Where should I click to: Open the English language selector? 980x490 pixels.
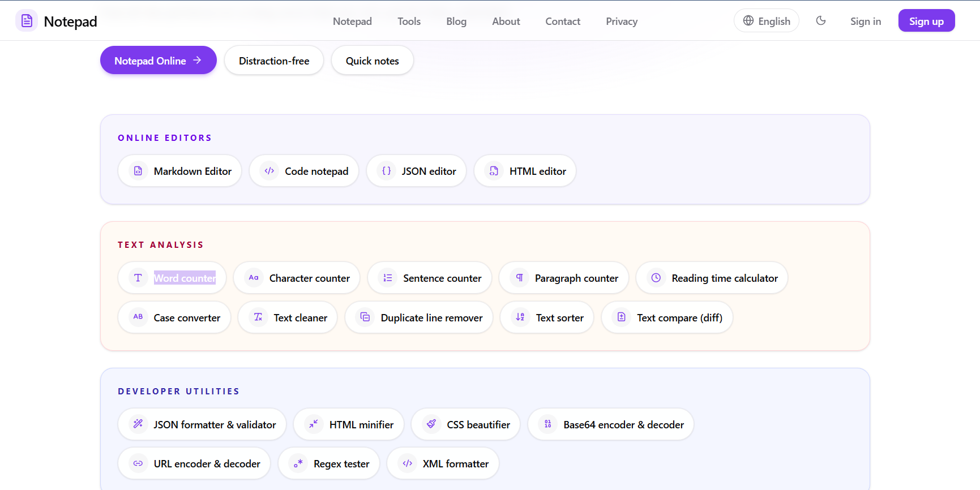[x=767, y=21]
